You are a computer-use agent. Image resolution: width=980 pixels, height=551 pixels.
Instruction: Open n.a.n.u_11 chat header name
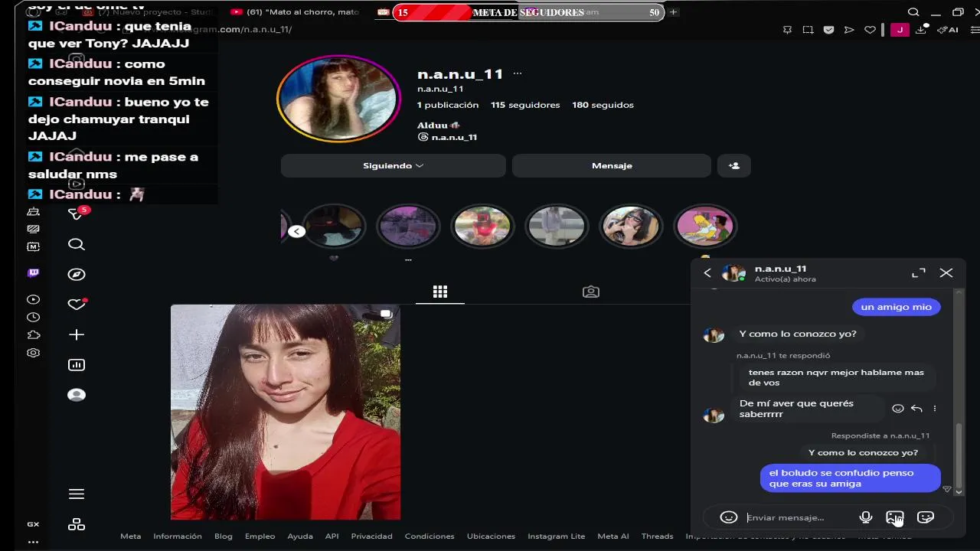click(780, 269)
